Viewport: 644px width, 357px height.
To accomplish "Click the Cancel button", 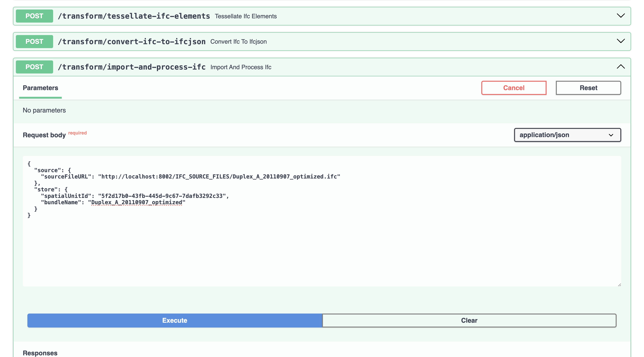I will pyautogui.click(x=514, y=88).
